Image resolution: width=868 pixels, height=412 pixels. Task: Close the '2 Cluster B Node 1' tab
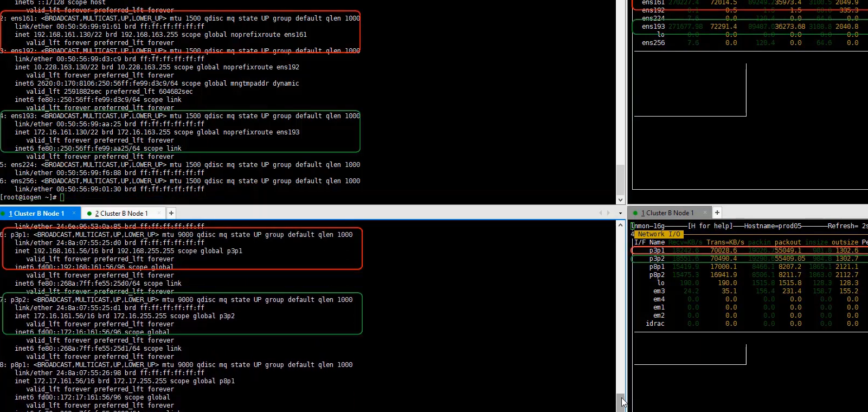point(159,213)
